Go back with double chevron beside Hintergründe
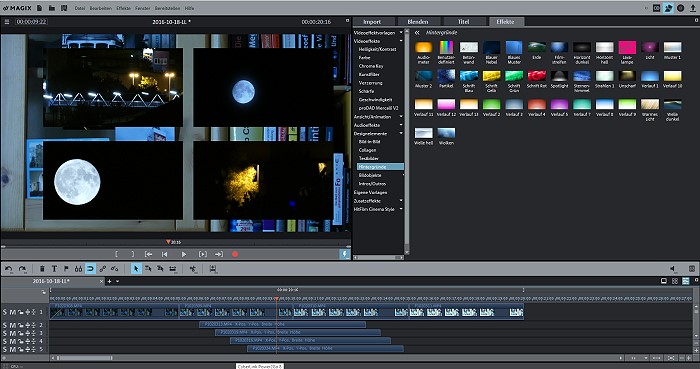Screen dimensions: 700x369 417,33
